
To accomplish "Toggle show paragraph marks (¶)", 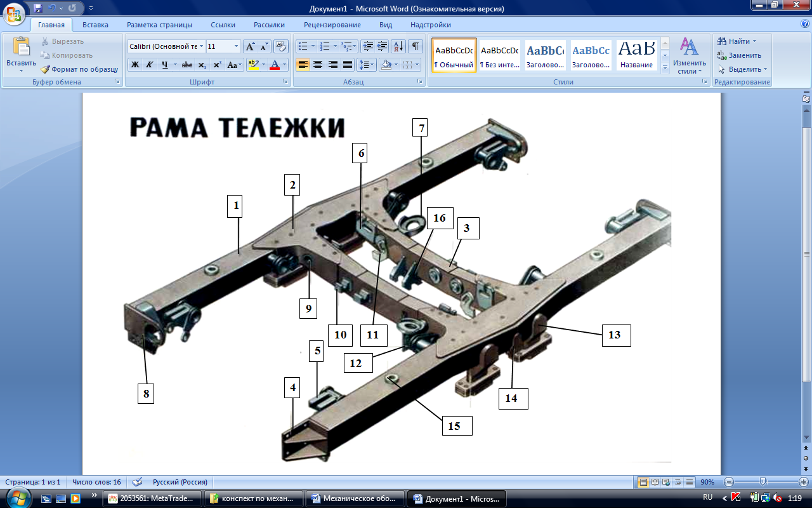I will pos(416,46).
